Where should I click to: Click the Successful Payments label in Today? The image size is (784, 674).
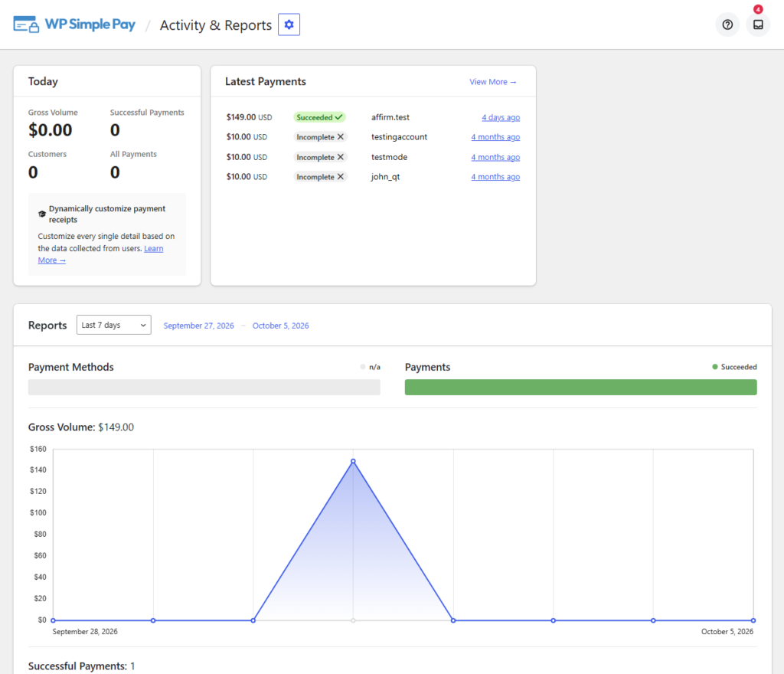pyautogui.click(x=147, y=113)
